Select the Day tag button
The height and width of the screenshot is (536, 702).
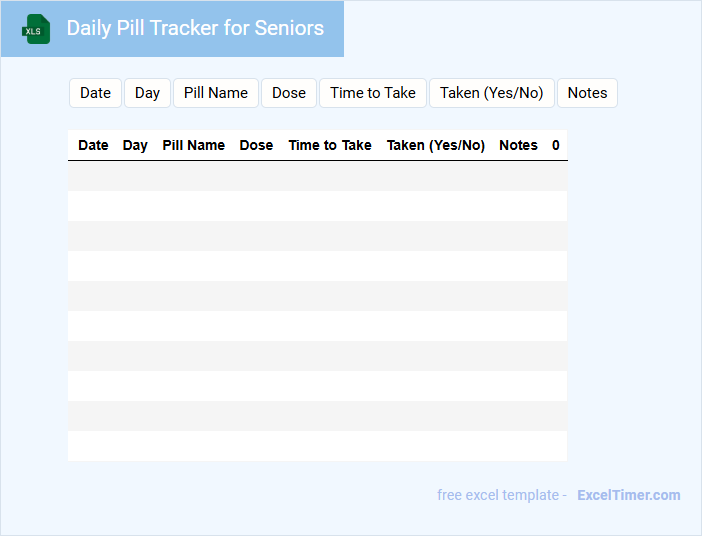pos(147,93)
